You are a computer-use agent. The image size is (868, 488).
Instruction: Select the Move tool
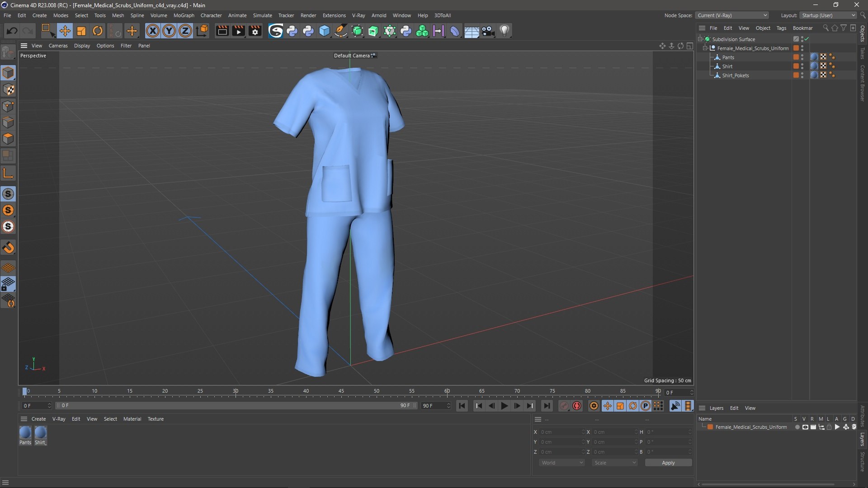(x=65, y=31)
